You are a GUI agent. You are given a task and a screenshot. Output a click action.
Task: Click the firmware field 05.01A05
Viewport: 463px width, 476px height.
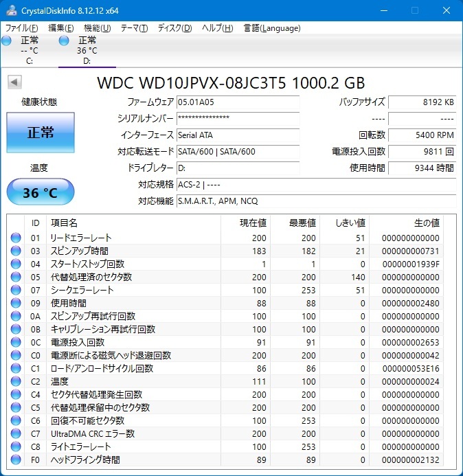point(238,102)
